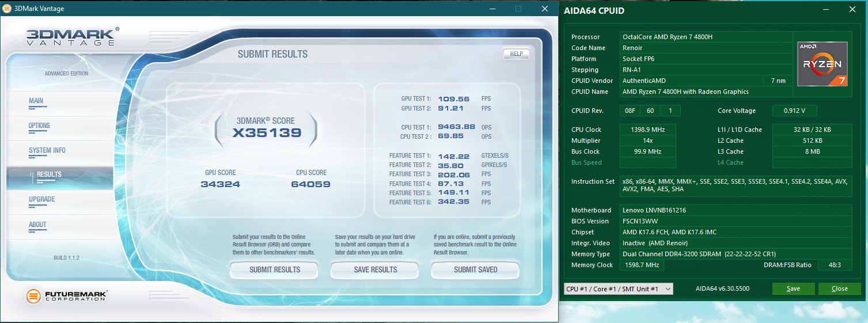
Task: Click the Memory Type field DDR4-3200
Action: pos(736,254)
